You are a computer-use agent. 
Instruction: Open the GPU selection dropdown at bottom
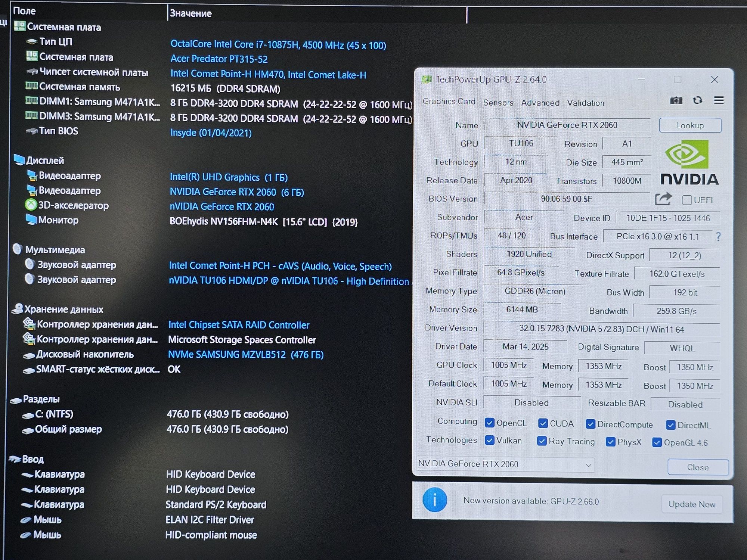505,464
